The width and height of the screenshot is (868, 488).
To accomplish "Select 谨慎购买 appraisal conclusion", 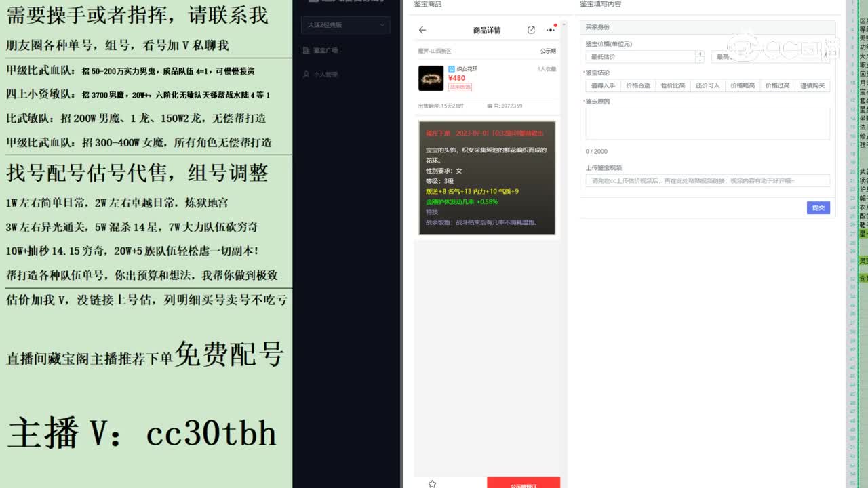I will tap(812, 86).
